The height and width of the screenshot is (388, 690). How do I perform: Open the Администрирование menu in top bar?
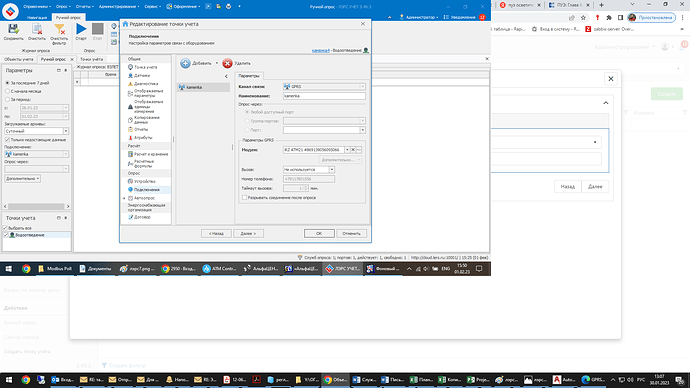[119, 7]
